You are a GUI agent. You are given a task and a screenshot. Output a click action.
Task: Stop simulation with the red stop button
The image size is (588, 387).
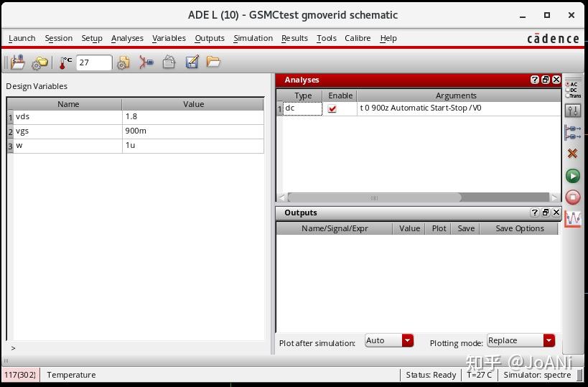point(573,197)
